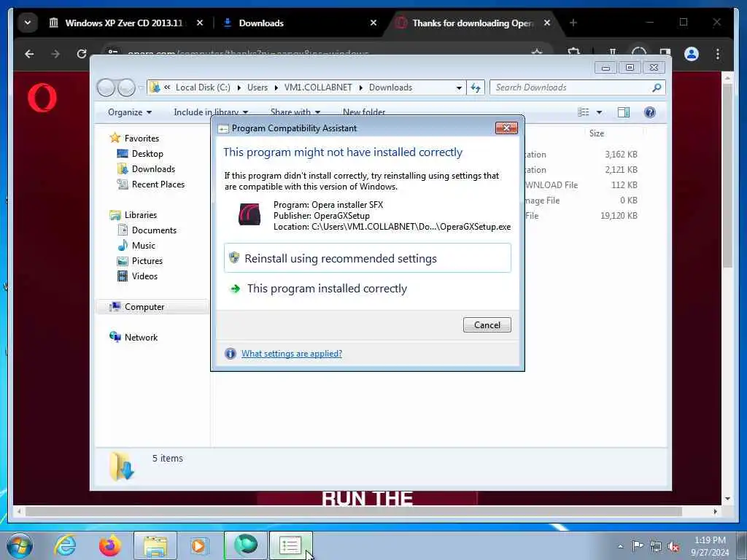The height and width of the screenshot is (560, 747).
Task: Close the Program Compatibility Assistant dialog
Action: (506, 128)
